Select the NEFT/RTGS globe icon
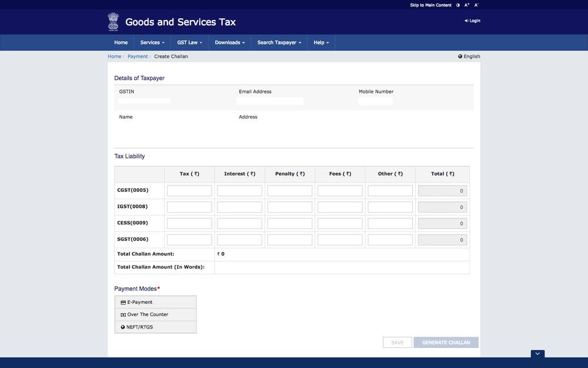The width and height of the screenshot is (588, 368). [122, 326]
